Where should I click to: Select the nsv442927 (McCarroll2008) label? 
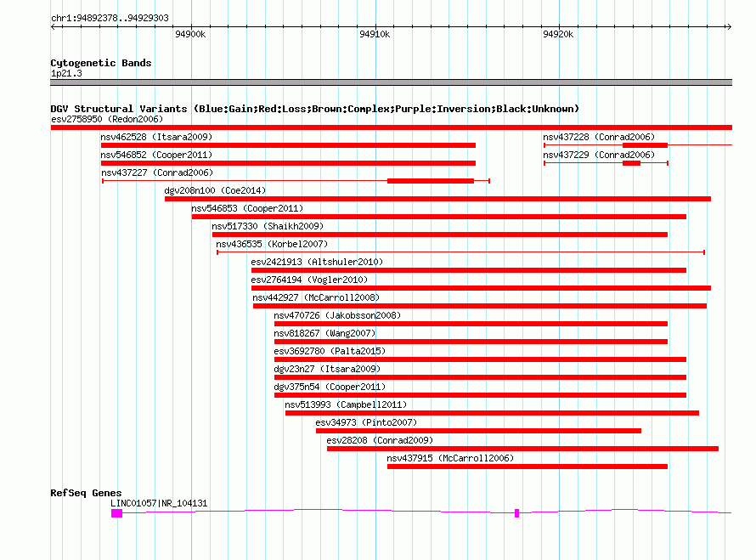pos(316,297)
